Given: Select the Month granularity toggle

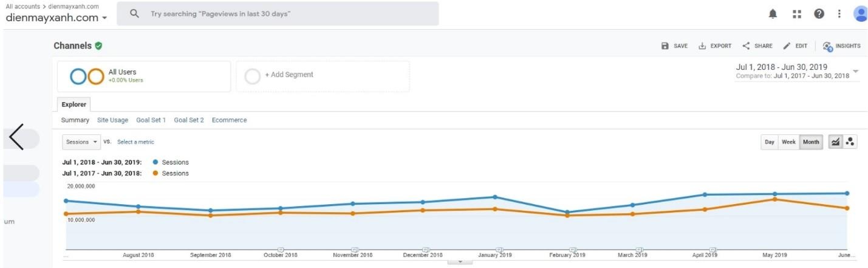Looking at the screenshot, I should point(811,142).
